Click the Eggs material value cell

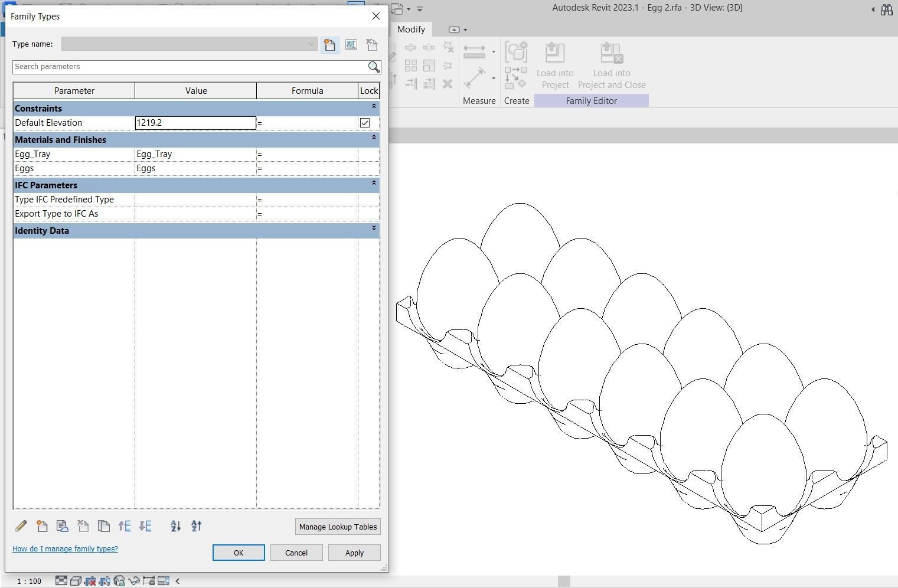[195, 168]
